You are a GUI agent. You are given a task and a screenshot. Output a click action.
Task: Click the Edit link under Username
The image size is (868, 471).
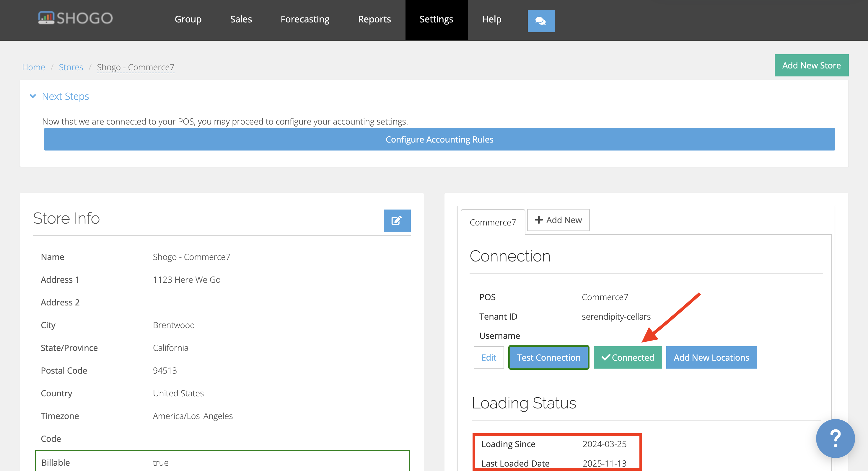click(488, 357)
